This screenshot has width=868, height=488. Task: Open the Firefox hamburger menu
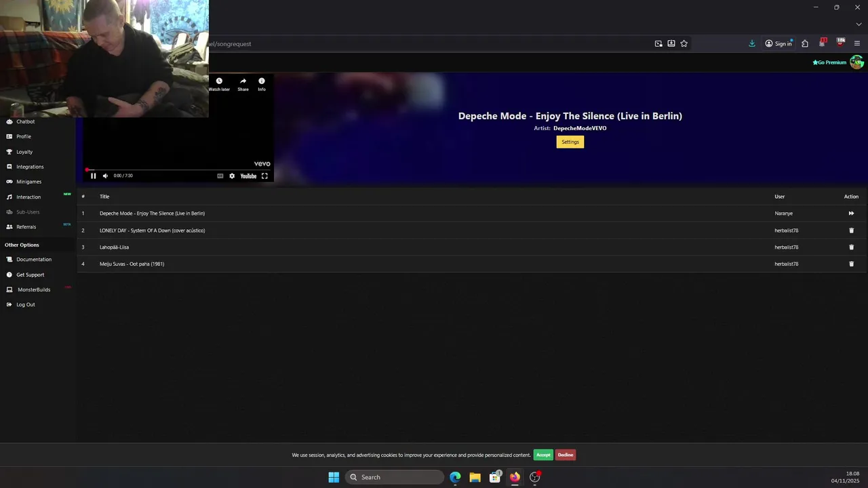[857, 43]
